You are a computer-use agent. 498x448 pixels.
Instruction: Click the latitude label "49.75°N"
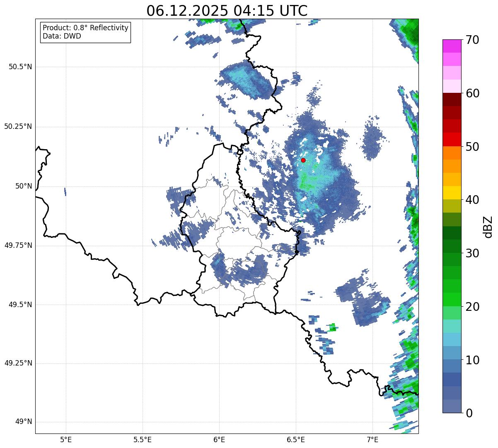point(18,245)
